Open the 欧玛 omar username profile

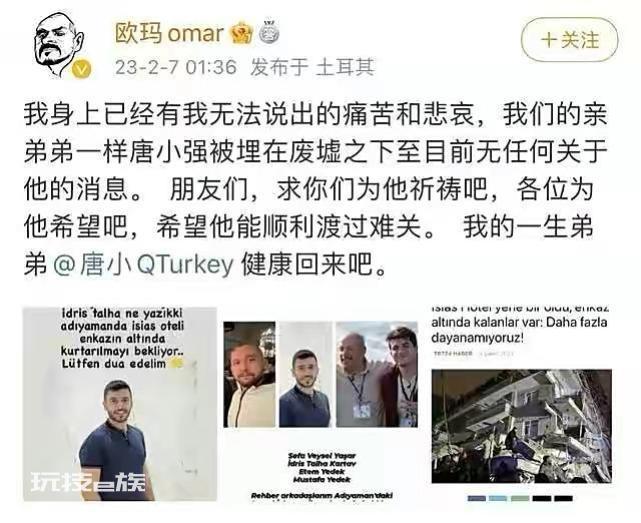[x=169, y=34]
